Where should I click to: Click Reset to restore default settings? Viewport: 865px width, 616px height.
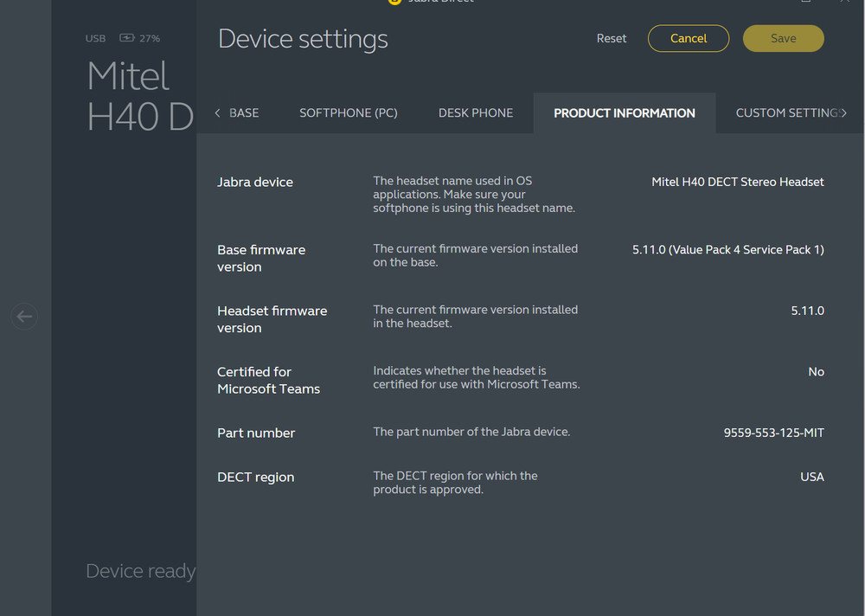[x=612, y=38]
